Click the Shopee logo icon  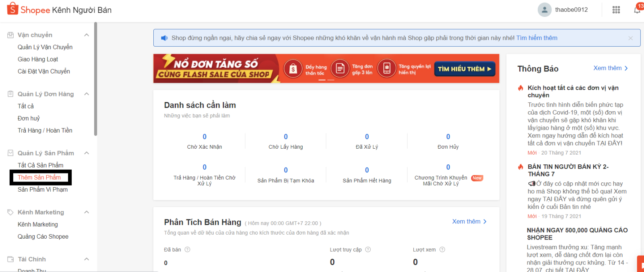point(12,8)
